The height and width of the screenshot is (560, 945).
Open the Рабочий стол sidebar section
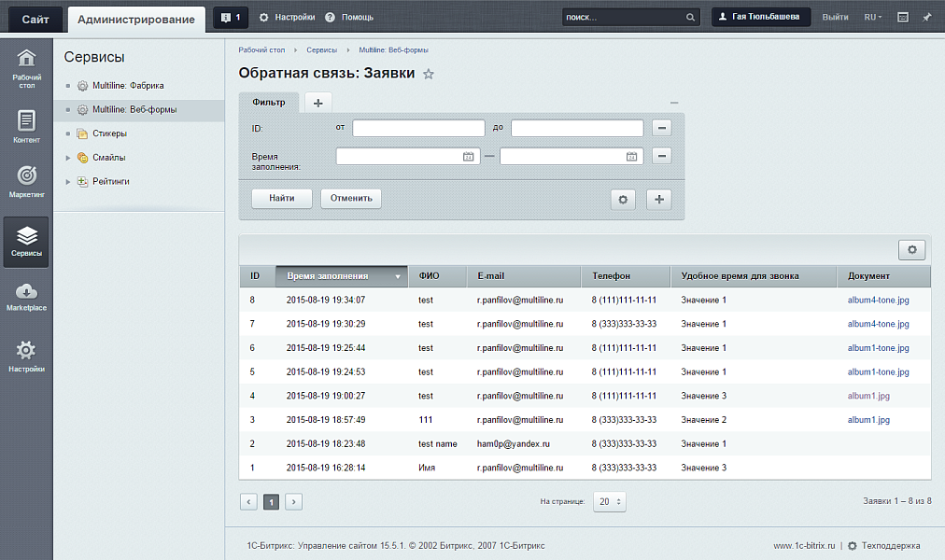[x=26, y=65]
